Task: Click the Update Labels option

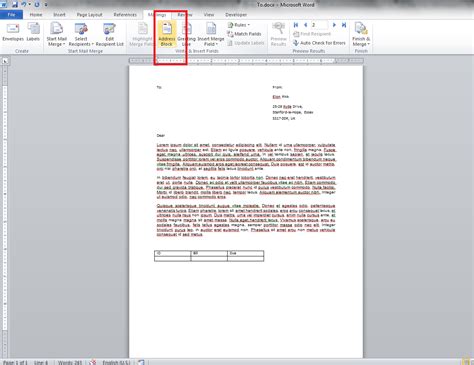Action: pyautogui.click(x=246, y=43)
